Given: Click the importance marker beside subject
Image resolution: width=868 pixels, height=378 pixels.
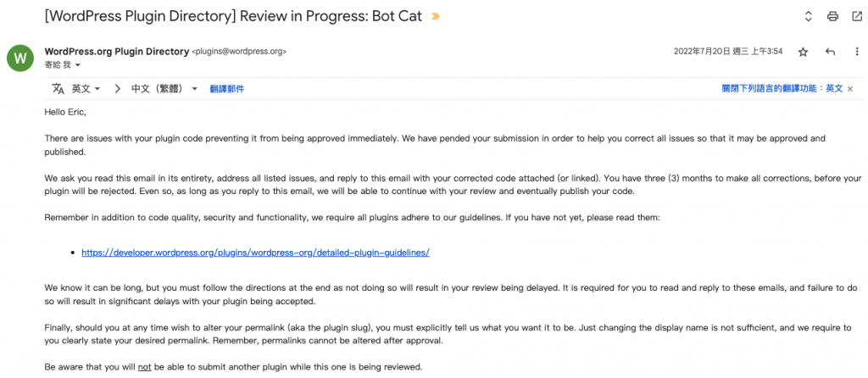Looking at the screenshot, I should pos(436,17).
